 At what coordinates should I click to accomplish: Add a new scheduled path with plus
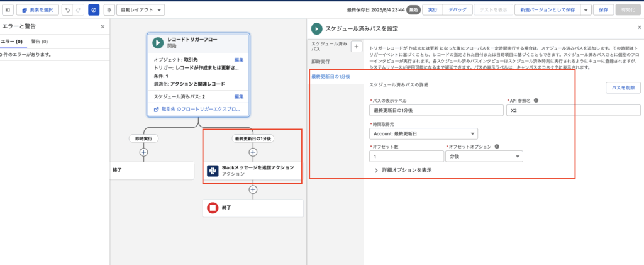point(355,47)
